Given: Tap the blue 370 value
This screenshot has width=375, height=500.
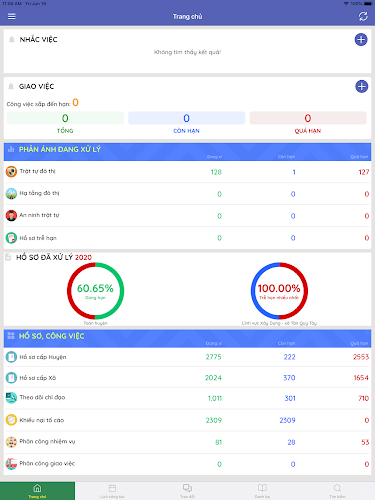Looking at the screenshot, I should coord(289,378).
